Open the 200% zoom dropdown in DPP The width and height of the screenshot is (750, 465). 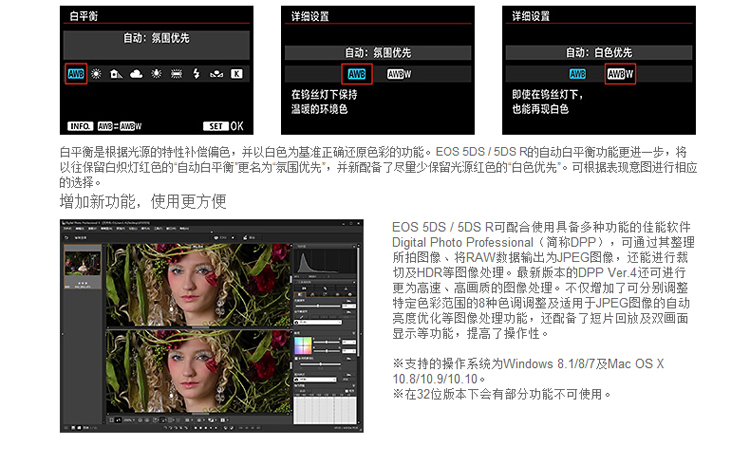point(128,420)
